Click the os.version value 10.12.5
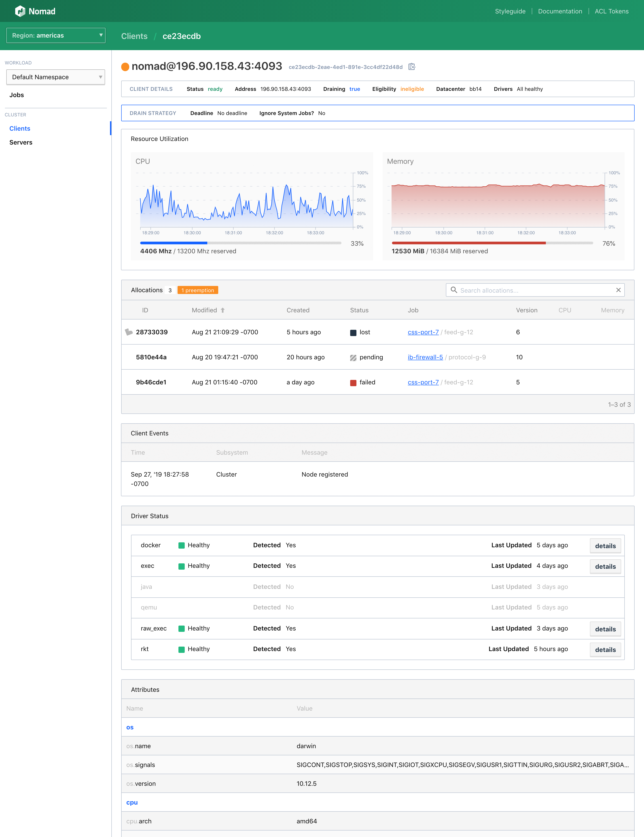This screenshot has height=837, width=644. pos(307,783)
